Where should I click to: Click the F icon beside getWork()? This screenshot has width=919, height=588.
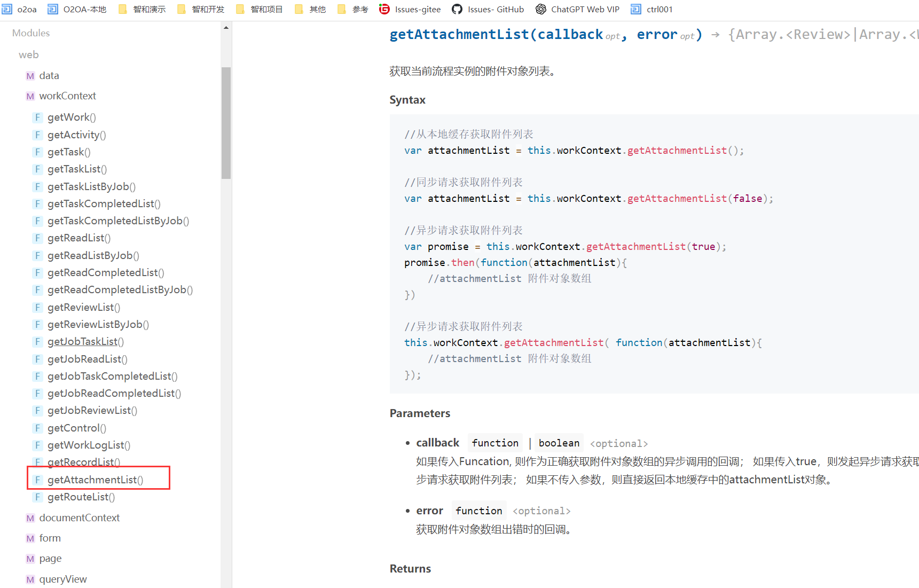(37, 117)
